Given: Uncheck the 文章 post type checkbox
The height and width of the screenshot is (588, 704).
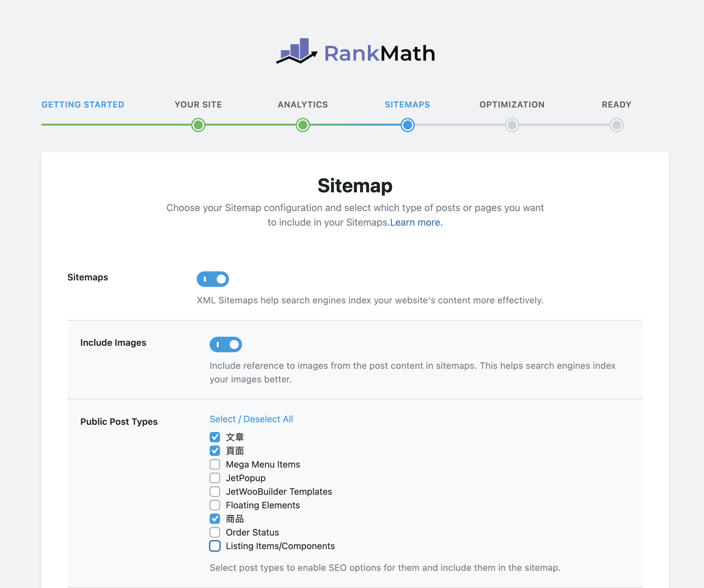Looking at the screenshot, I should pyautogui.click(x=215, y=437).
